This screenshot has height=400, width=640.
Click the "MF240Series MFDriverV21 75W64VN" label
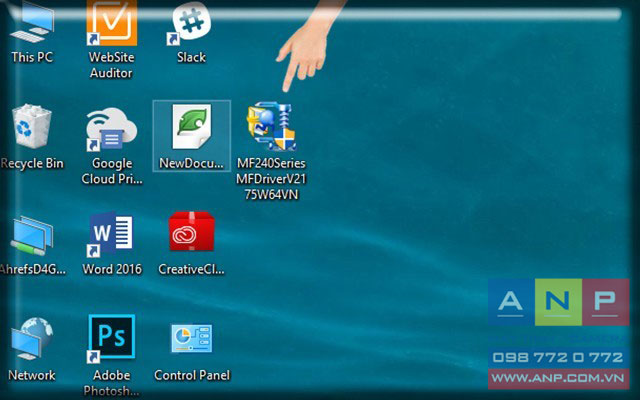(271, 179)
